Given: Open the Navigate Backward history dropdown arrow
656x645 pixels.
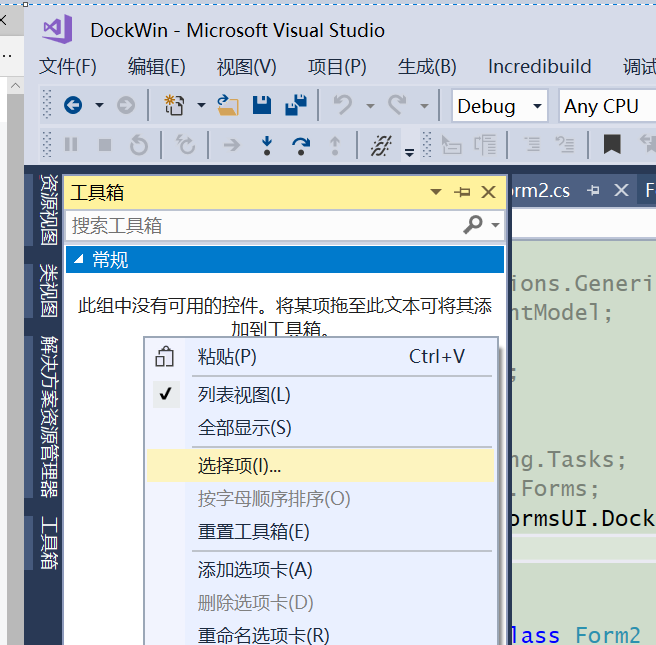Looking at the screenshot, I should tap(99, 105).
